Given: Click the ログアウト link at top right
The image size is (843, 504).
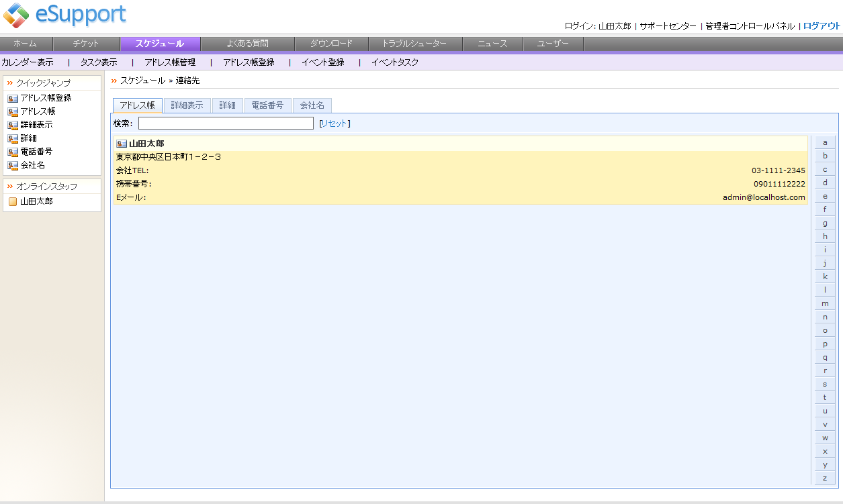Looking at the screenshot, I should click(821, 26).
